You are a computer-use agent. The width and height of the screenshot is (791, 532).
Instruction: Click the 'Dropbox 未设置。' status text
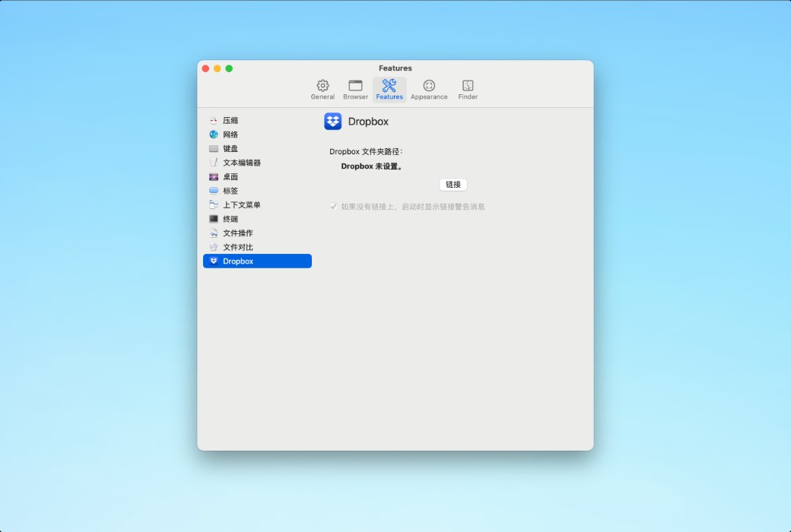pyautogui.click(x=373, y=166)
